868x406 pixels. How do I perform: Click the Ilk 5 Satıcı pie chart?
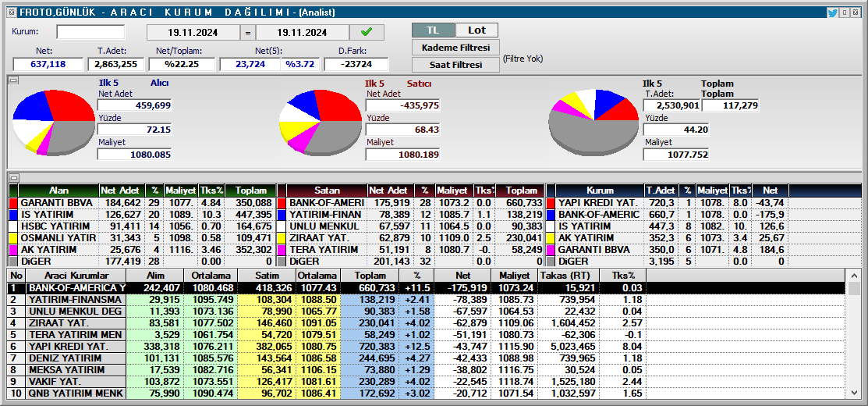coord(321,121)
